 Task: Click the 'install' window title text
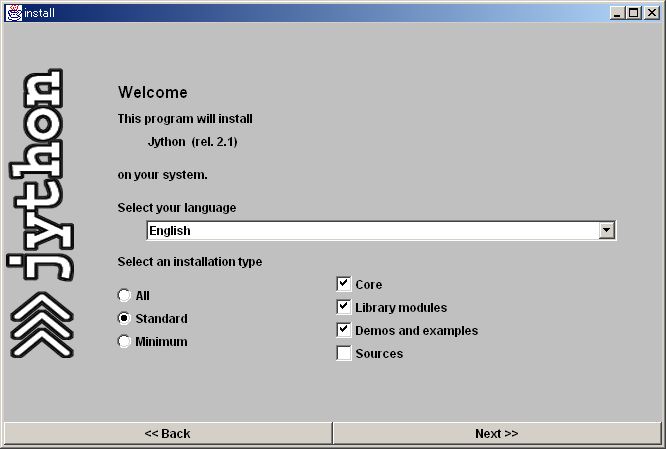pos(40,13)
